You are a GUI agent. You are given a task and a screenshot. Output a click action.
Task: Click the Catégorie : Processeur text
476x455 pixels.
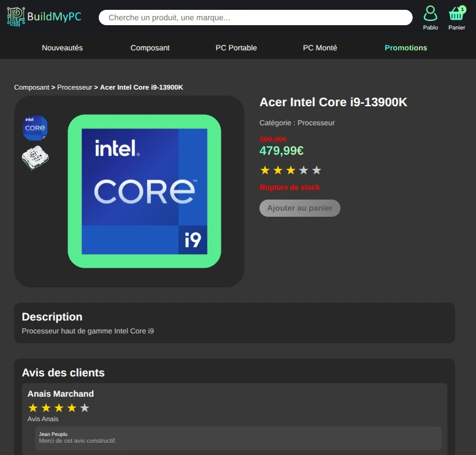point(297,123)
